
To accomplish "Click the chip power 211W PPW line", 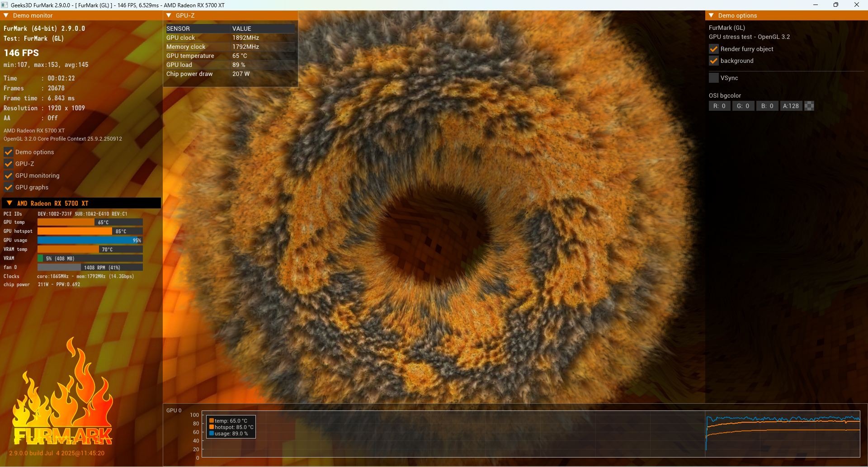I will 42,284.
